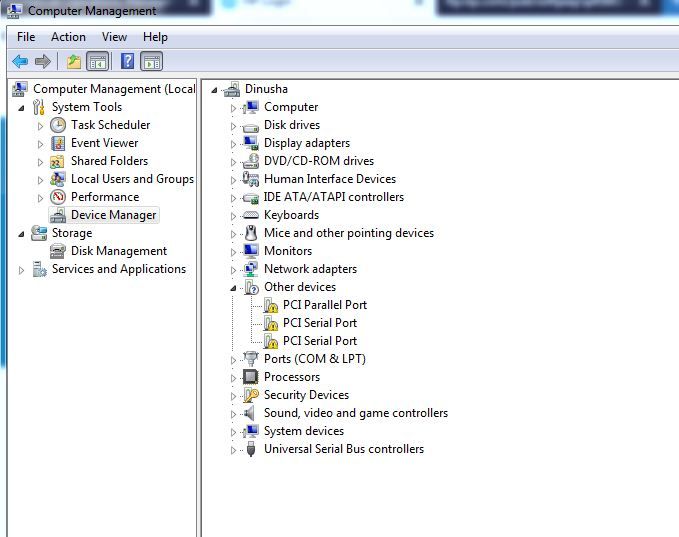Click the Universal Serial Bus plug icon
Image resolution: width=679 pixels, height=537 pixels.
point(251,449)
